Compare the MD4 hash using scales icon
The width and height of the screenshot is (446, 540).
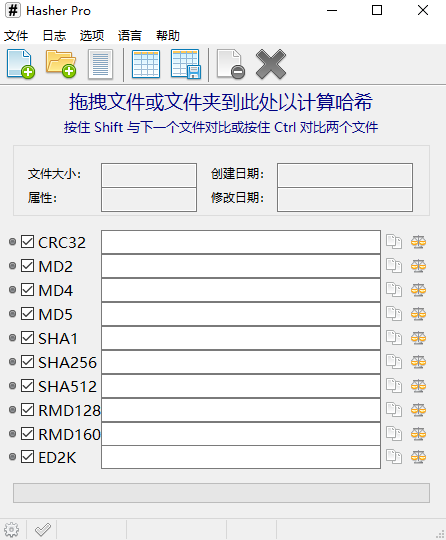[x=418, y=290]
